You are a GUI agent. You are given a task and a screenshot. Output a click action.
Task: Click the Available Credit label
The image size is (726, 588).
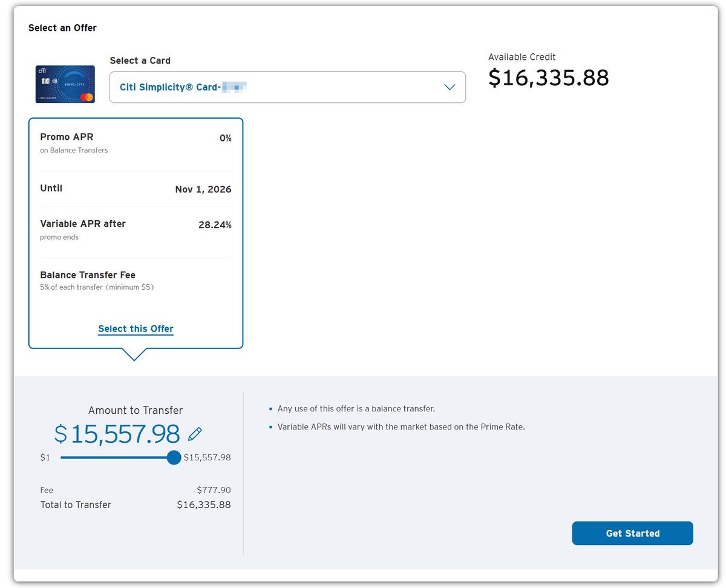[522, 57]
